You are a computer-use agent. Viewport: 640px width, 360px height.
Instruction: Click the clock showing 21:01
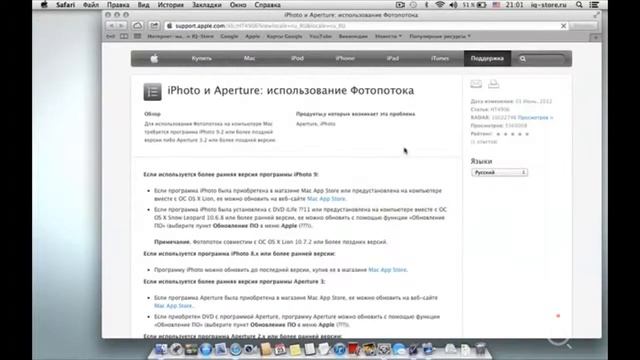coord(514,5)
